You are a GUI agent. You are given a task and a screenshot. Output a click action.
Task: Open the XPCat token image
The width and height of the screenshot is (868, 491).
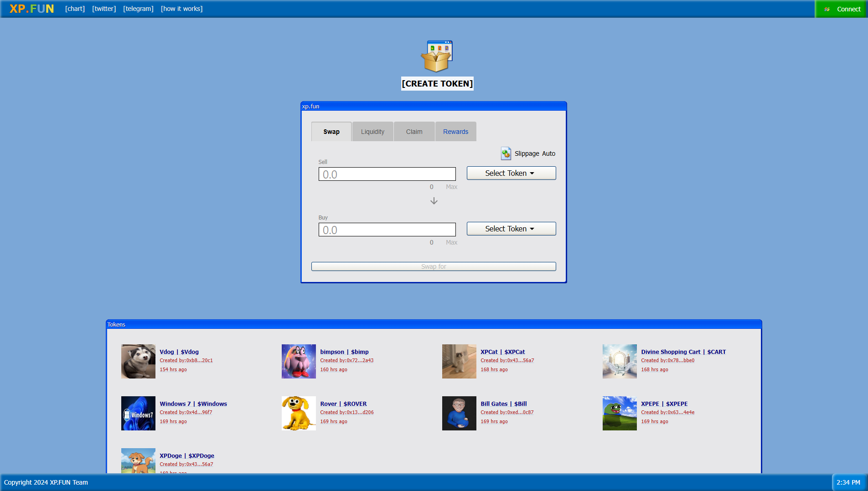point(459,361)
